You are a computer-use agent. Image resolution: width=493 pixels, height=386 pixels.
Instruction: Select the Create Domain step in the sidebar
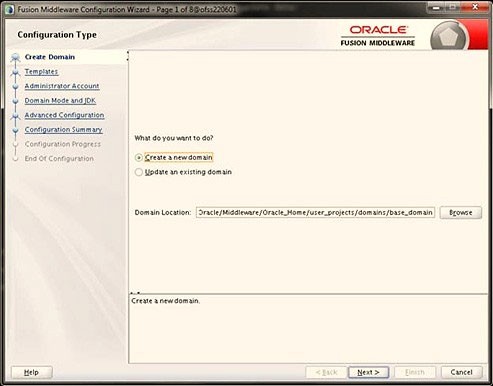pyautogui.click(x=50, y=57)
